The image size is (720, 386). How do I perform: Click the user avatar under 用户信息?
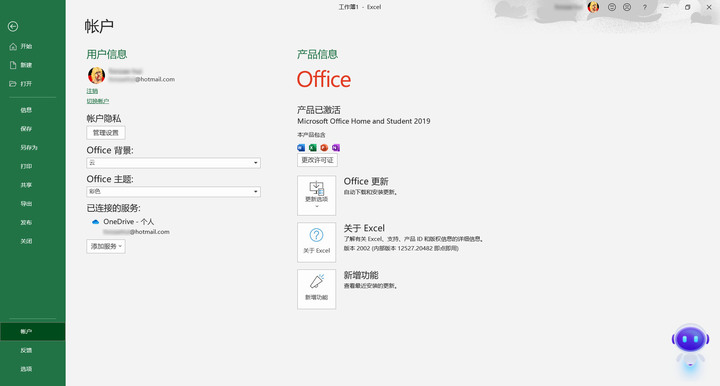coord(96,75)
